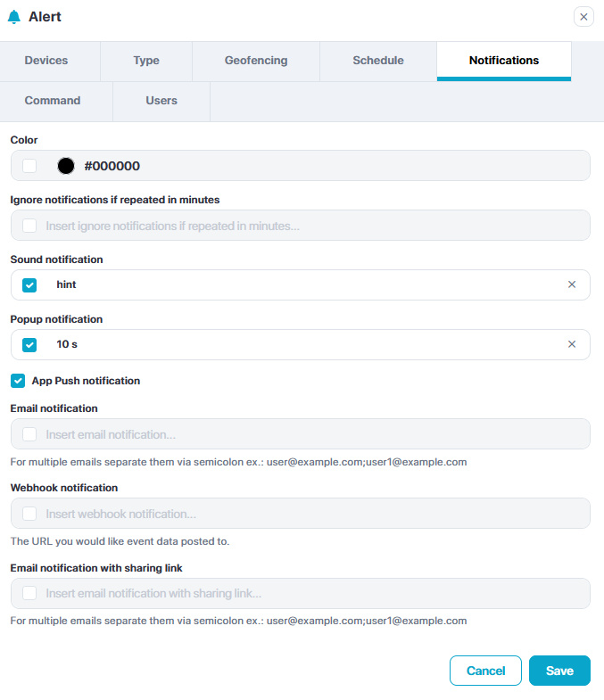Go to the Schedule tab
Screen dimensions: 604x700
378,61
